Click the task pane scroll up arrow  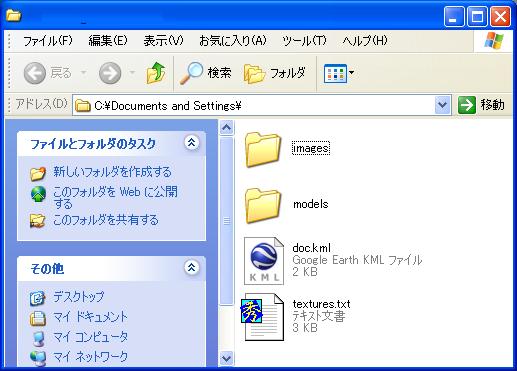coord(227,127)
